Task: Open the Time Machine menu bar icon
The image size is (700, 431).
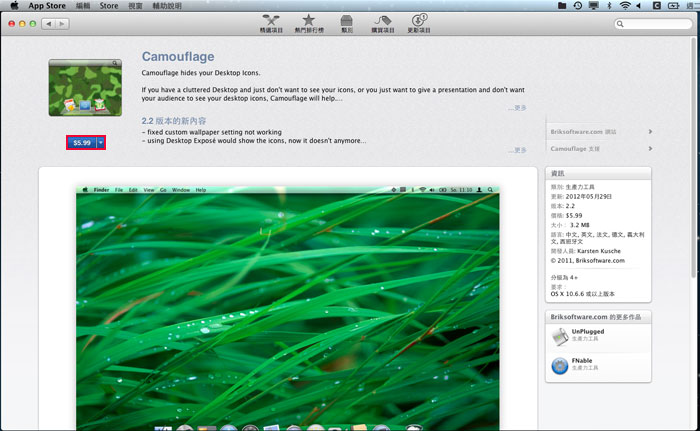Action: tap(578, 5)
